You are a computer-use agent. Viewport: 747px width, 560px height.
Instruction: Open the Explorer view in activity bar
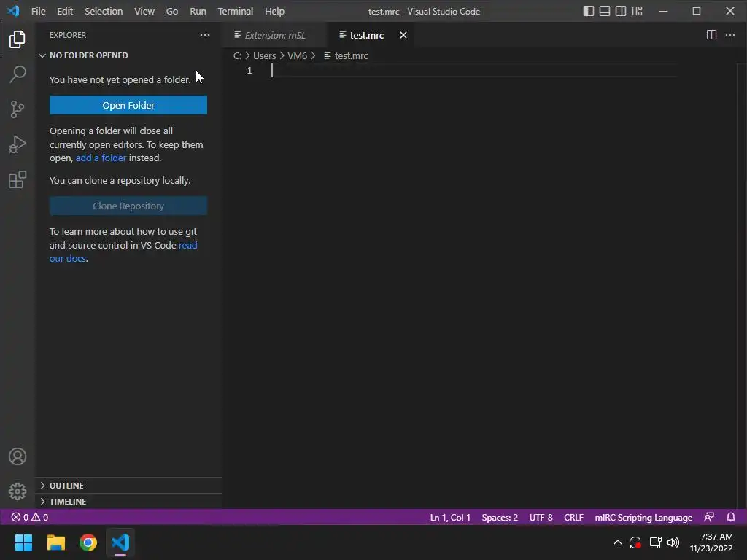[18, 39]
